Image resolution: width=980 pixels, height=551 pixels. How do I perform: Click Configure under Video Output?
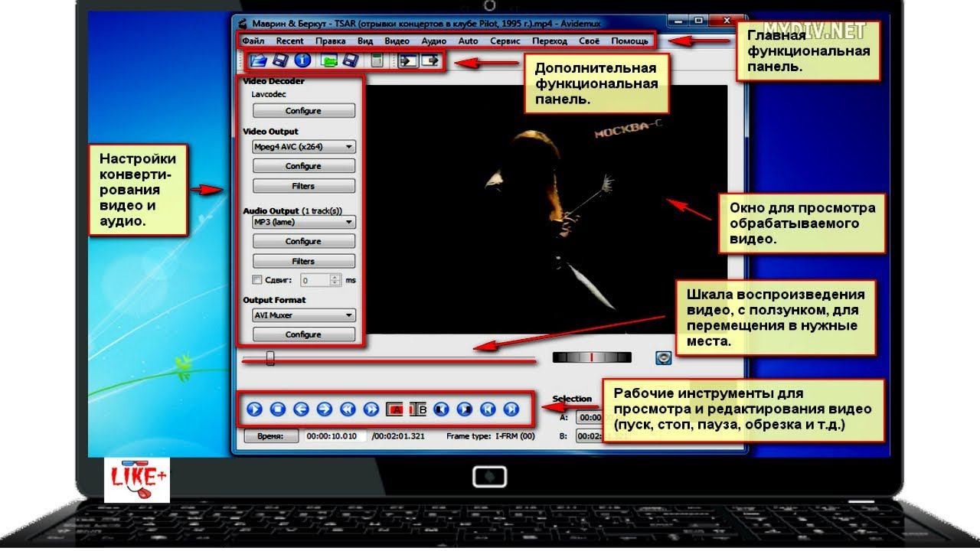tap(303, 166)
